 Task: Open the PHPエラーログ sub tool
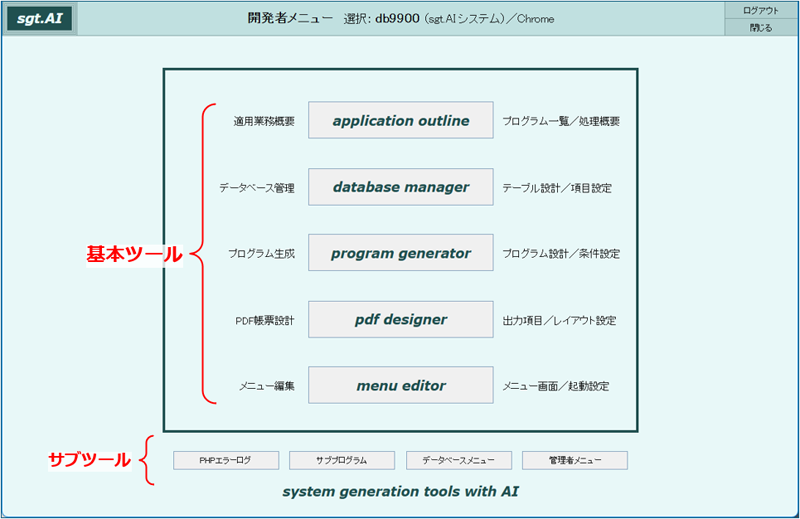(226, 460)
